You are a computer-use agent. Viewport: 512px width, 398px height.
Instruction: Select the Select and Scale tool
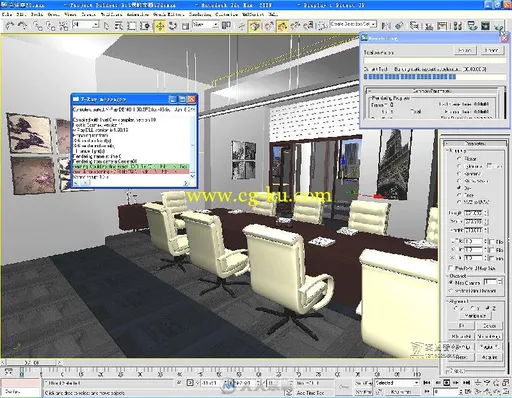185,26
